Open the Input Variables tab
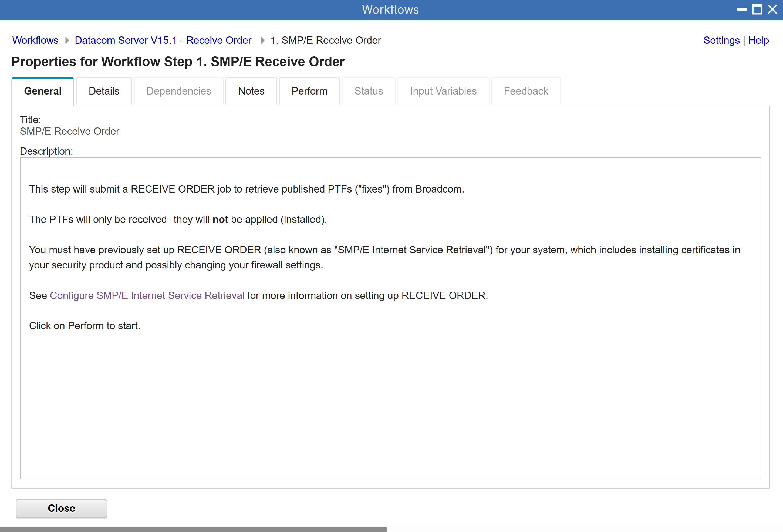The image size is (783, 532). (443, 91)
